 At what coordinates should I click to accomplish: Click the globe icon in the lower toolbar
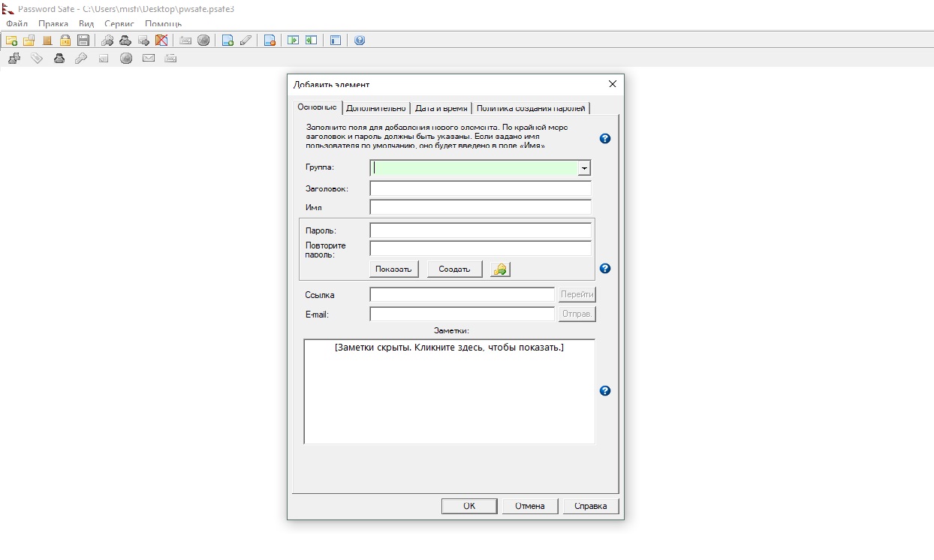(126, 58)
